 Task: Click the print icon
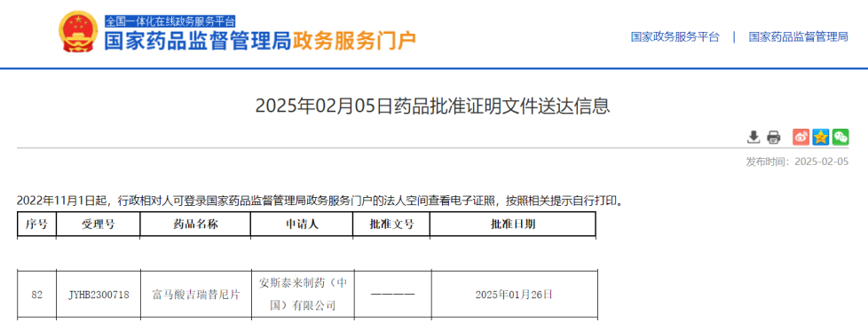(773, 138)
